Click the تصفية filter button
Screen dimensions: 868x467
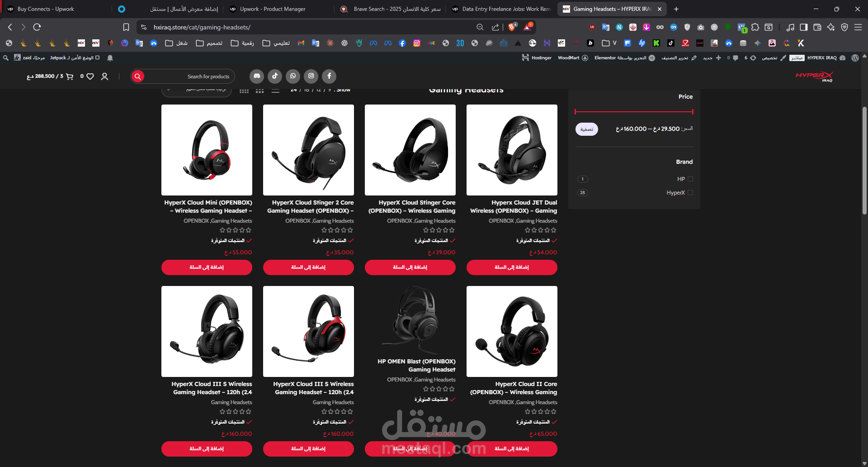tap(587, 129)
